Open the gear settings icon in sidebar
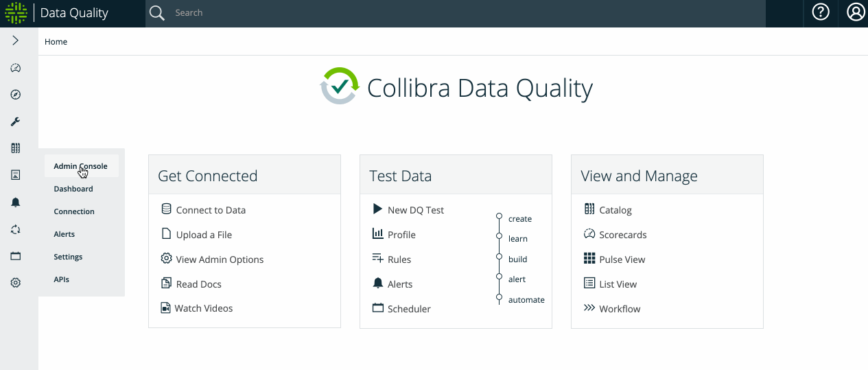This screenshot has width=868, height=370. click(15, 283)
